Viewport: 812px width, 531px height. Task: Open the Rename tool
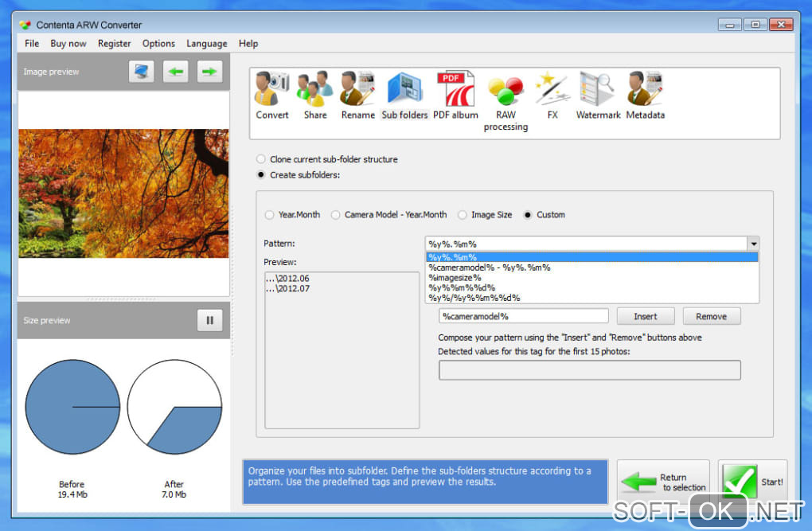(358, 96)
